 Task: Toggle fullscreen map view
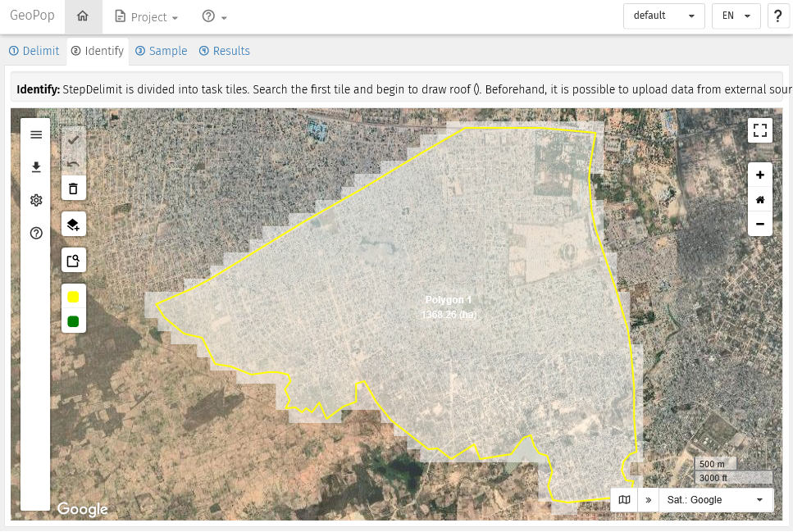760,130
